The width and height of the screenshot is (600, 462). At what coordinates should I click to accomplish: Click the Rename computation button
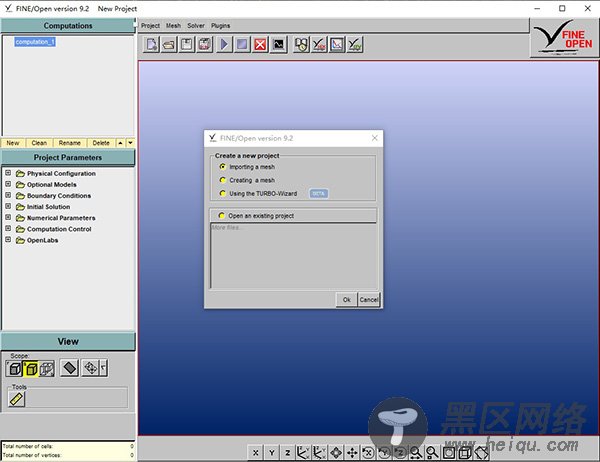(70, 143)
